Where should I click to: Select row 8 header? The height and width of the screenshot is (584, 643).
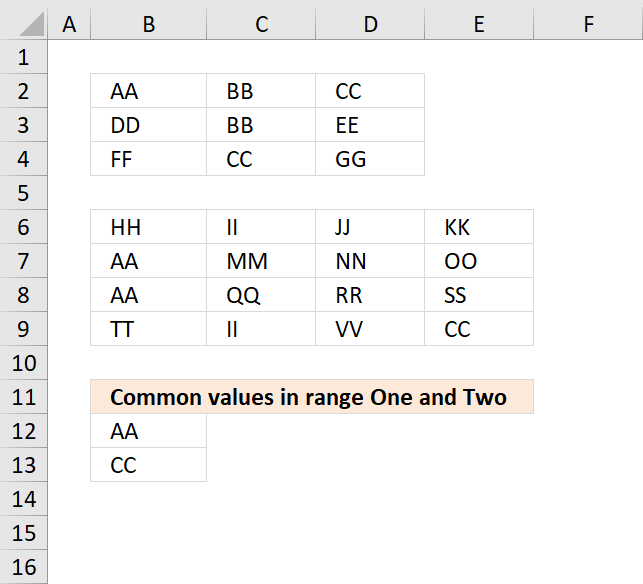(x=23, y=295)
